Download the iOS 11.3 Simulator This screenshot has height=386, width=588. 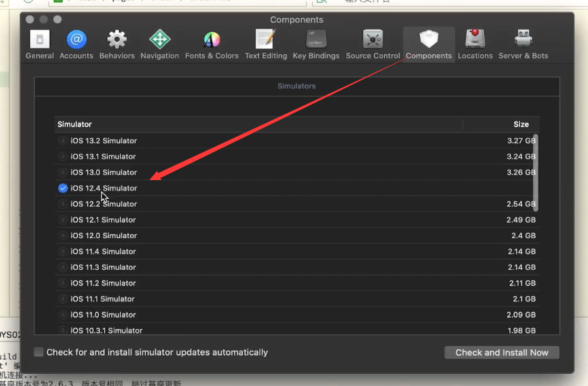tap(63, 267)
